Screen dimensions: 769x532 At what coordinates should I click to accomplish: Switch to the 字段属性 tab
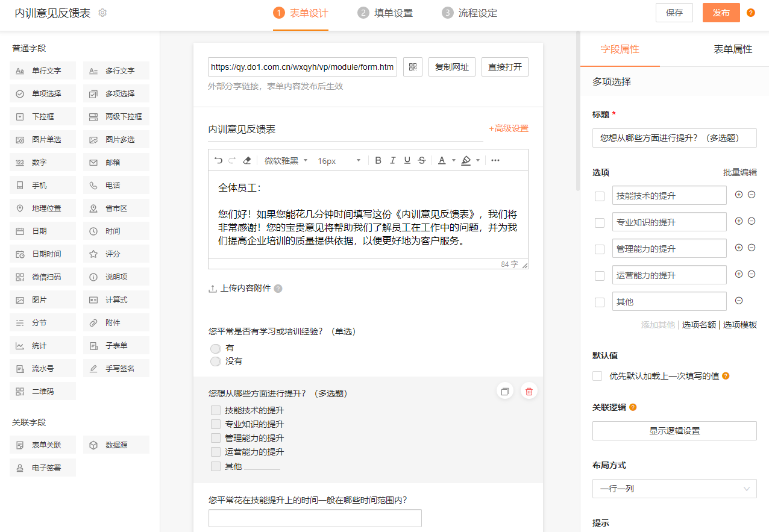click(x=620, y=49)
